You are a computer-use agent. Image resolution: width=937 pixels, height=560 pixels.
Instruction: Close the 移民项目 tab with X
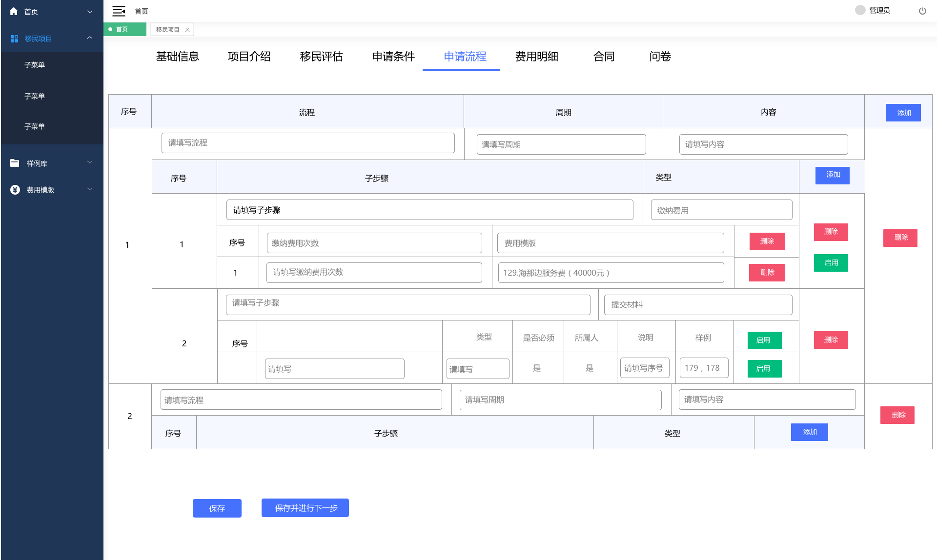pyautogui.click(x=187, y=30)
